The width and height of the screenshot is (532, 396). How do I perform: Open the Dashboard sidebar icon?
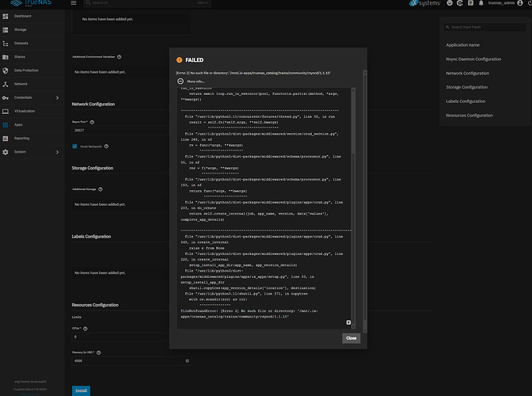pos(6,17)
